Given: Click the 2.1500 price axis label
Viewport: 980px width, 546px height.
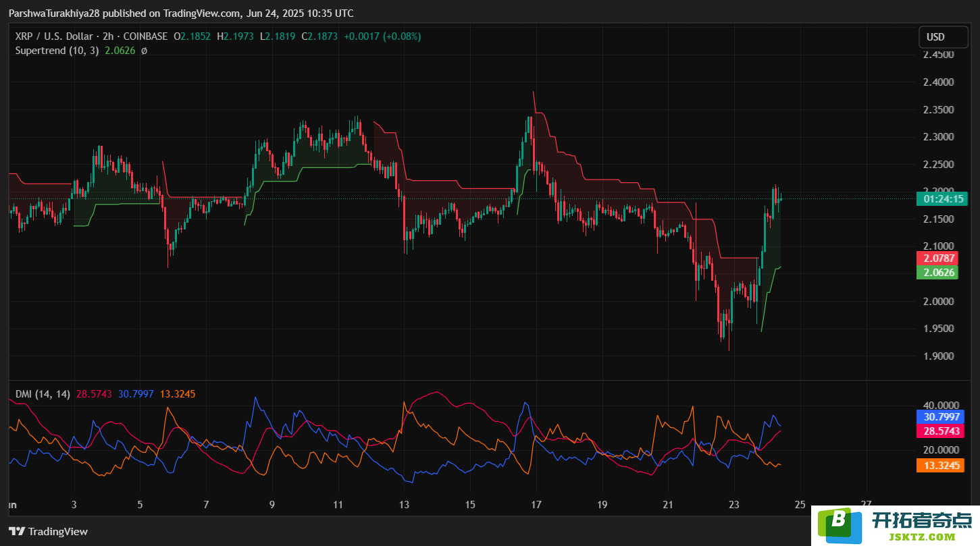Looking at the screenshot, I should point(939,219).
